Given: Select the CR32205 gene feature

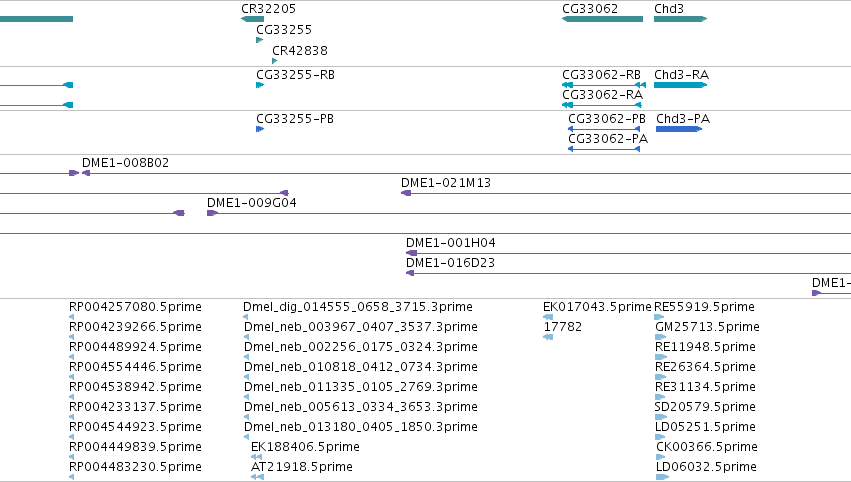Looking at the screenshot, I should tap(252, 19).
